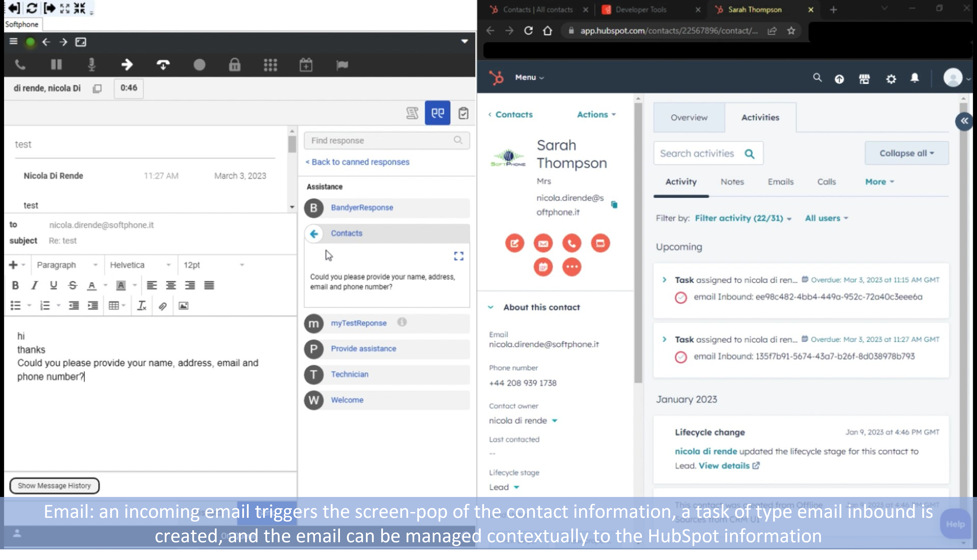
Task: Open the Filter activity dropdown
Action: coord(743,218)
